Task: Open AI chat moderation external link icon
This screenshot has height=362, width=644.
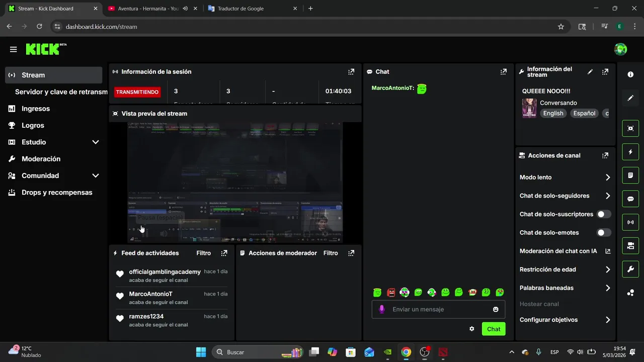Action: (x=607, y=251)
